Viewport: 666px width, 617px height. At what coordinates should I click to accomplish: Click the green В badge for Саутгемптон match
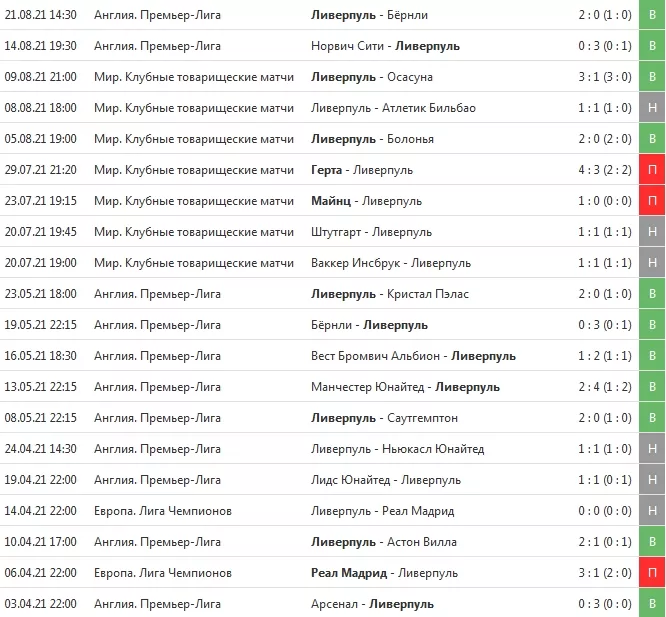652,418
